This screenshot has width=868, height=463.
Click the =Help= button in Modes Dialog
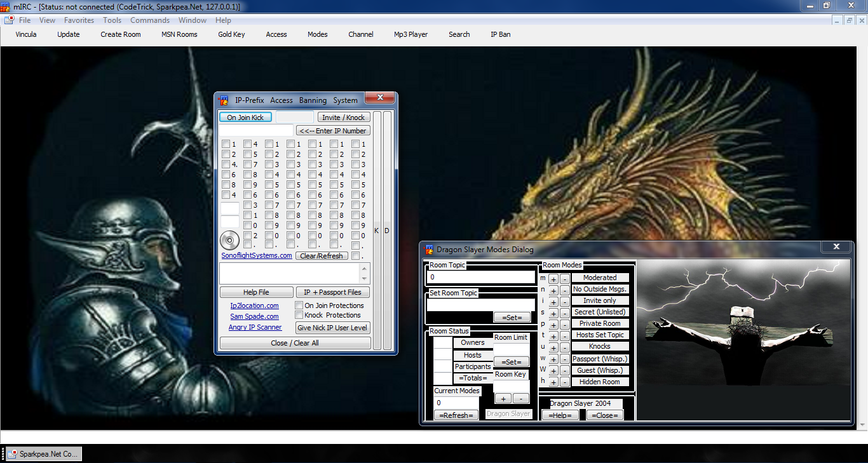coord(560,415)
